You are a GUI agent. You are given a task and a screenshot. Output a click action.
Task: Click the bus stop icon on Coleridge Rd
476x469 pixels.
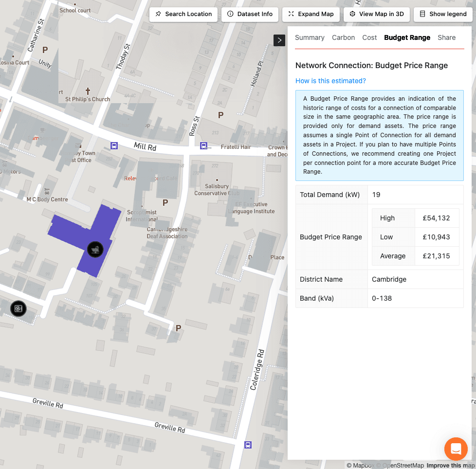click(248, 445)
